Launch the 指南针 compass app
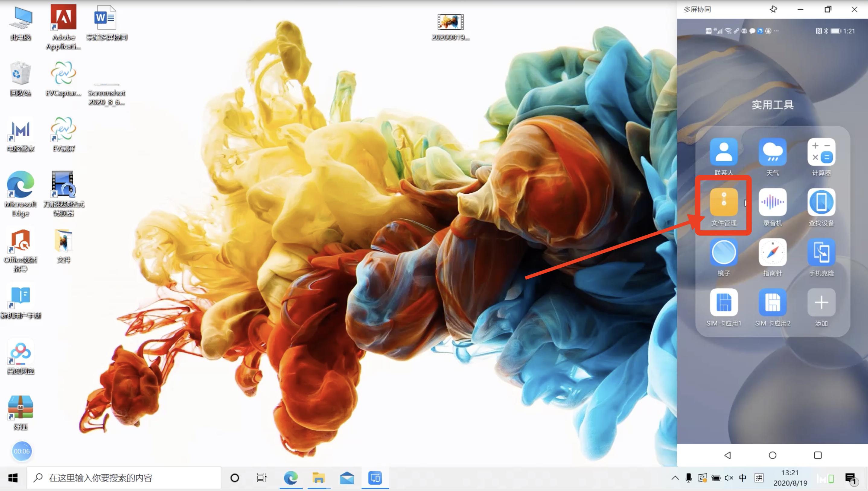The width and height of the screenshot is (868, 491). coord(772,252)
